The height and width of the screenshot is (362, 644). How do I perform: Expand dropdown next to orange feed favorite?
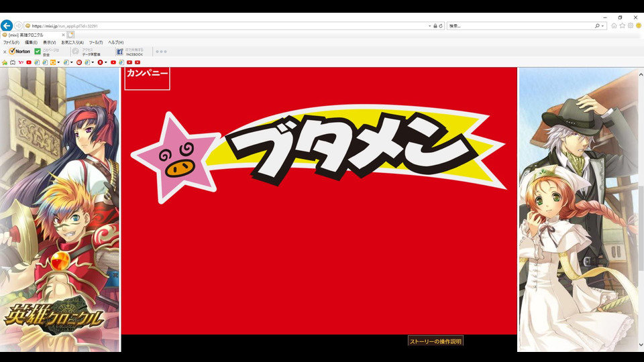pyautogui.click(x=58, y=62)
